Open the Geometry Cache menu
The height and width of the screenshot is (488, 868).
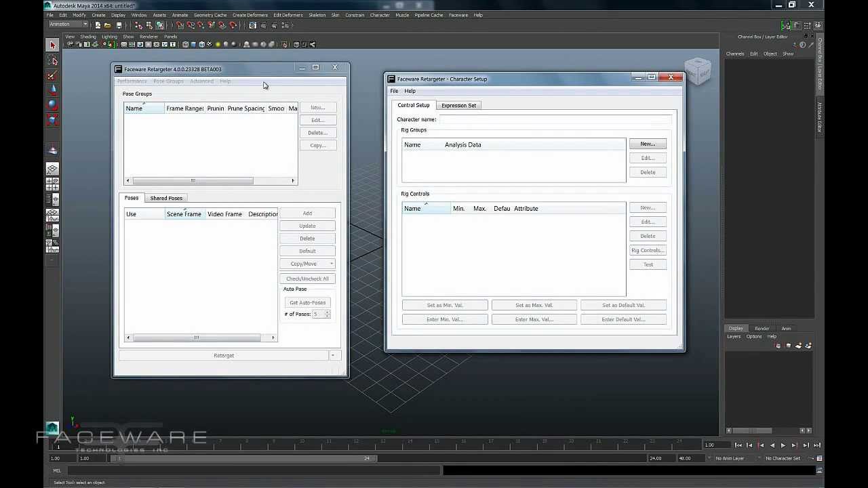210,15
